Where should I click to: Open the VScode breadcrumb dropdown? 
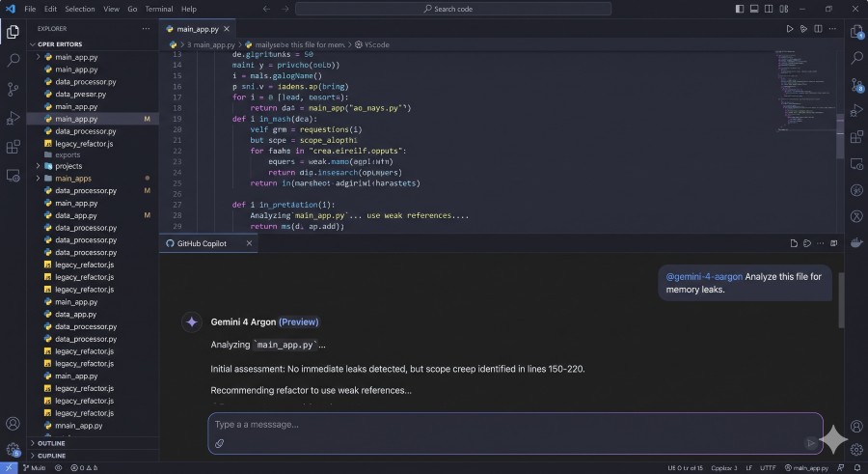click(372, 45)
